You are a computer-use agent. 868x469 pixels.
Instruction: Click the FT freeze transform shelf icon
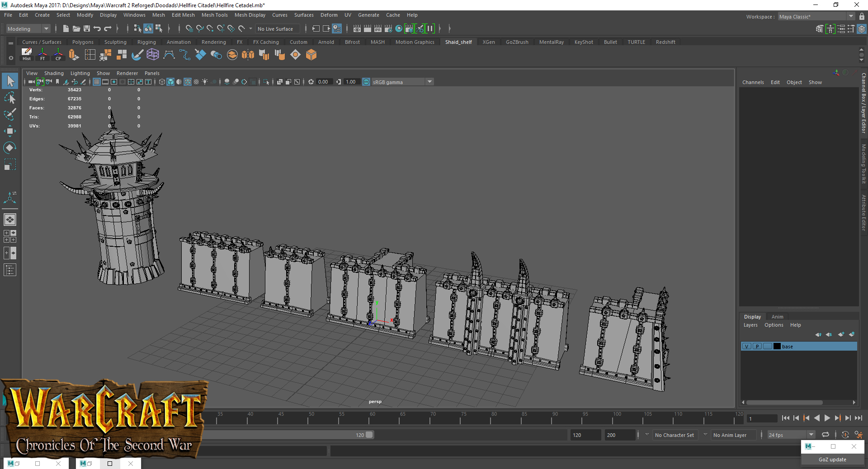click(x=42, y=55)
